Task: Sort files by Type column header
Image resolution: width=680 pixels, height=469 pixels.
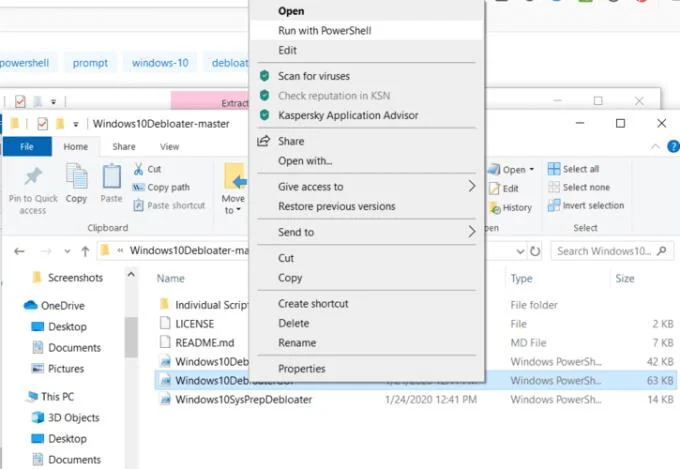Action: coord(521,279)
